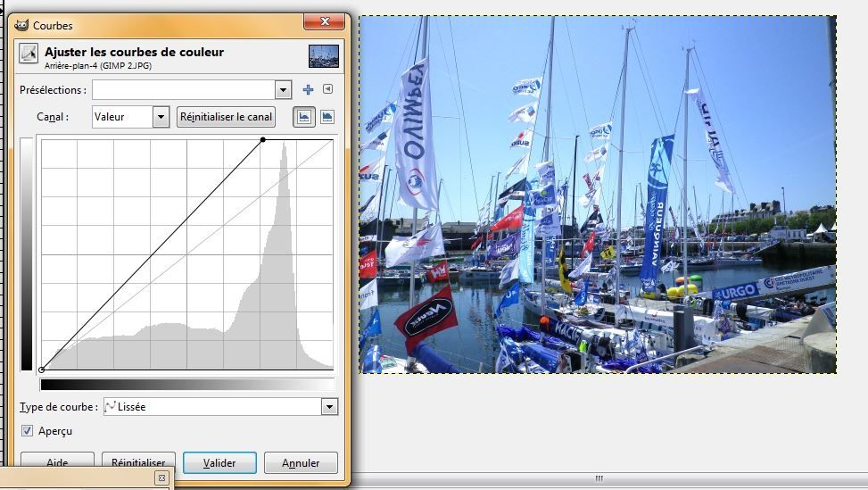Confirm curves with Valider

pyautogui.click(x=219, y=463)
